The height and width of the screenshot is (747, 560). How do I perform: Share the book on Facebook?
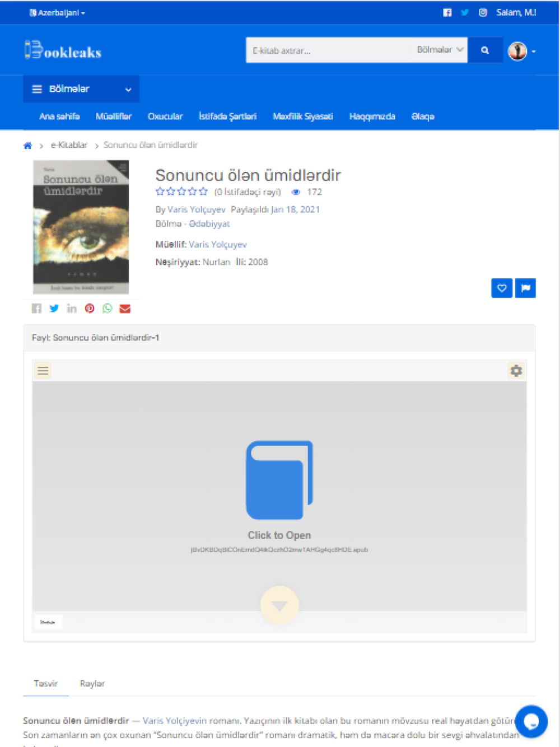click(36, 309)
